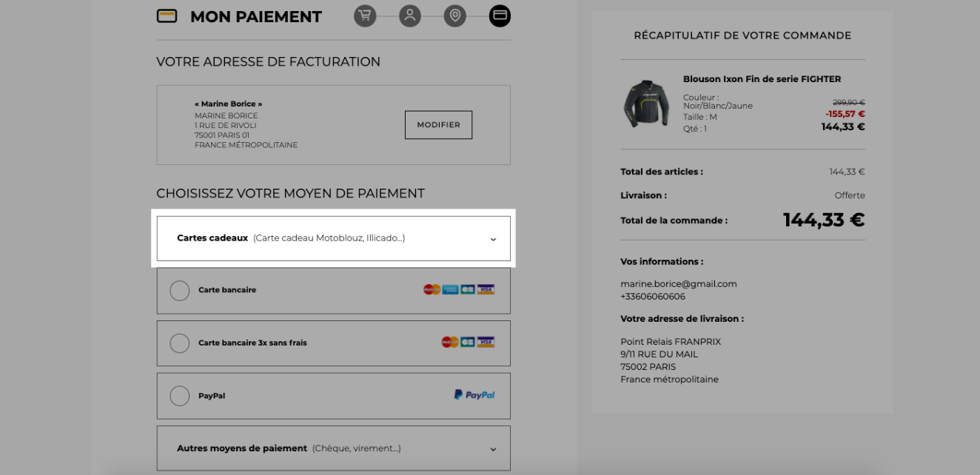Open the Blouson Ixon Fin de serie FIGHTER link
Screen dimensions: 980x475
(762, 79)
